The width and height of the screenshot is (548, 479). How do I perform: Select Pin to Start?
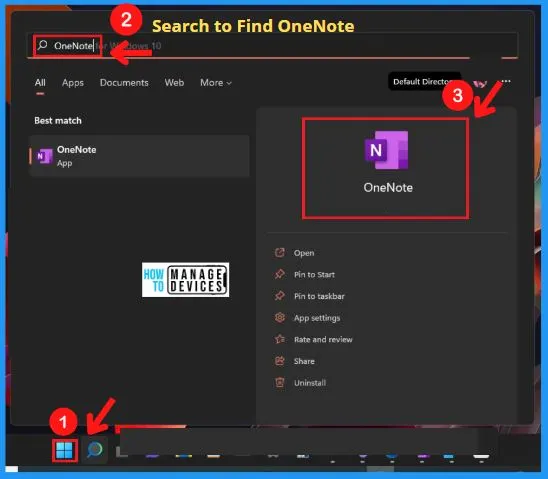point(314,275)
